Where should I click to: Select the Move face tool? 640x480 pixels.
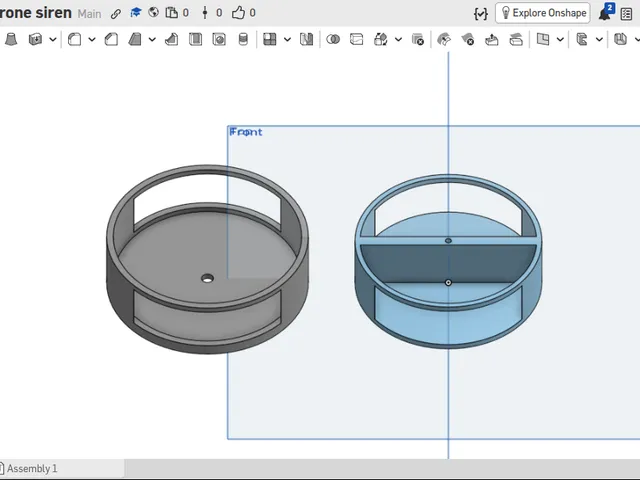(x=492, y=40)
